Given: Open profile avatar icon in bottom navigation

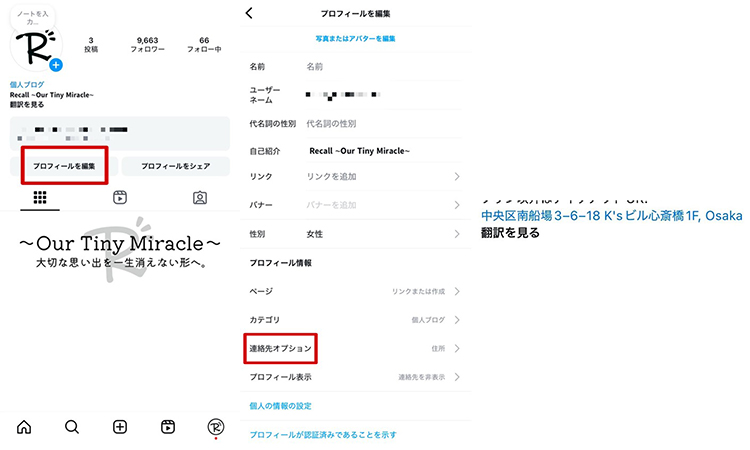Looking at the screenshot, I should pos(216,427).
